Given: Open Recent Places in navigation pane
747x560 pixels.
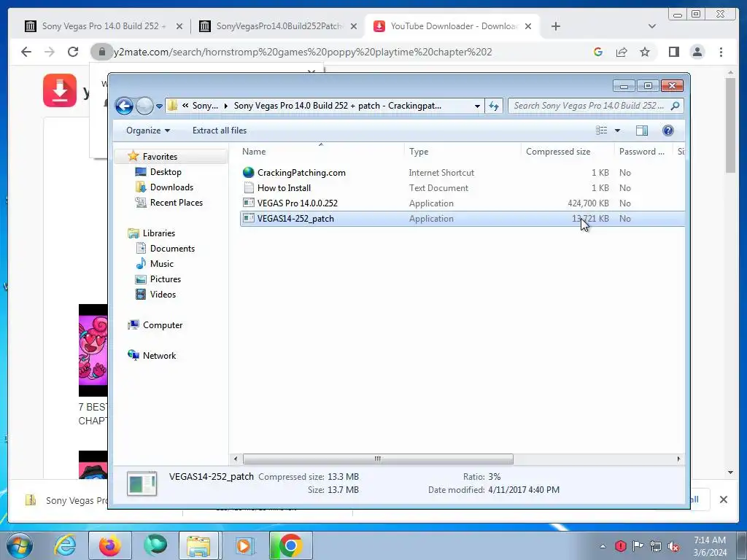Looking at the screenshot, I should (177, 203).
